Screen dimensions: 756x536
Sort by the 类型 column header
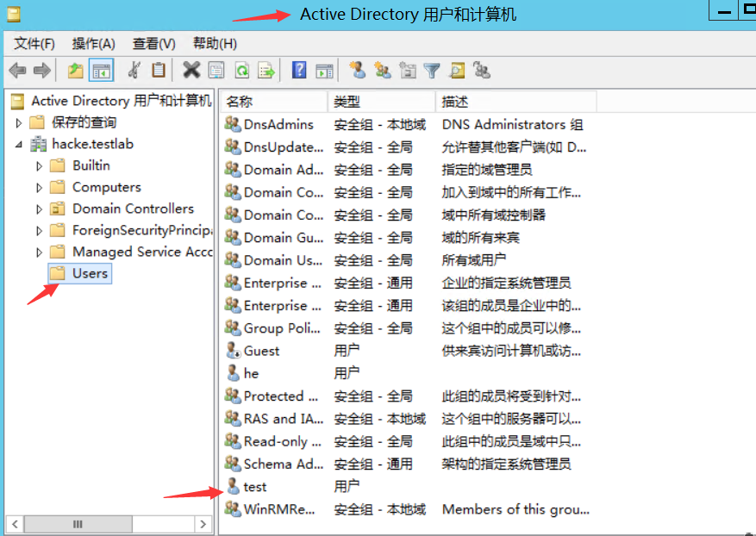coord(381,102)
